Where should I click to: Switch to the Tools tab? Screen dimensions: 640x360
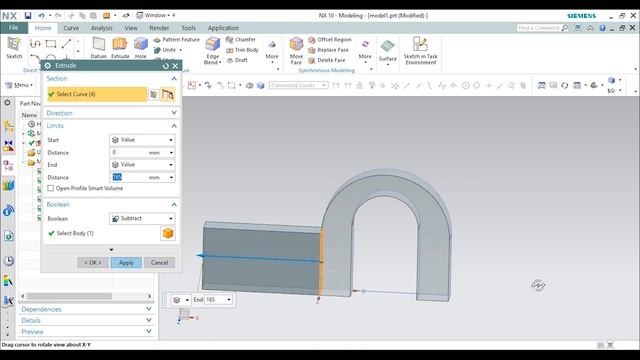[188, 28]
